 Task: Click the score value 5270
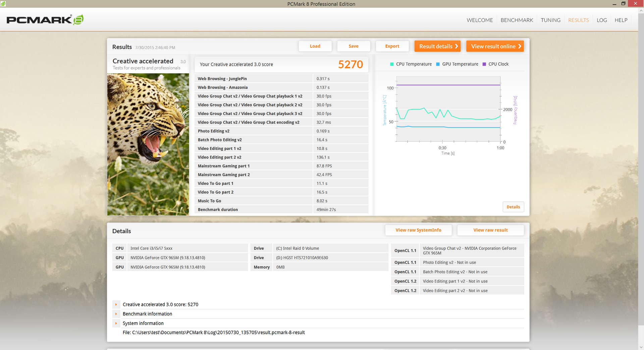point(351,64)
